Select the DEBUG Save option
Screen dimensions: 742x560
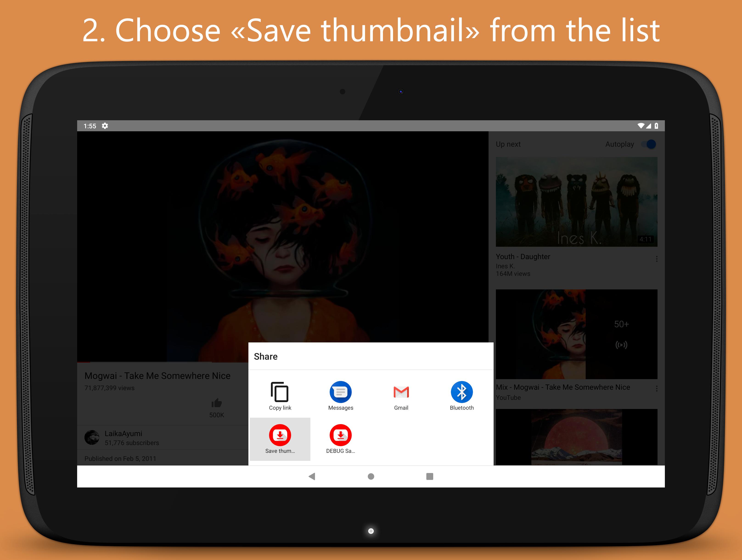(340, 439)
